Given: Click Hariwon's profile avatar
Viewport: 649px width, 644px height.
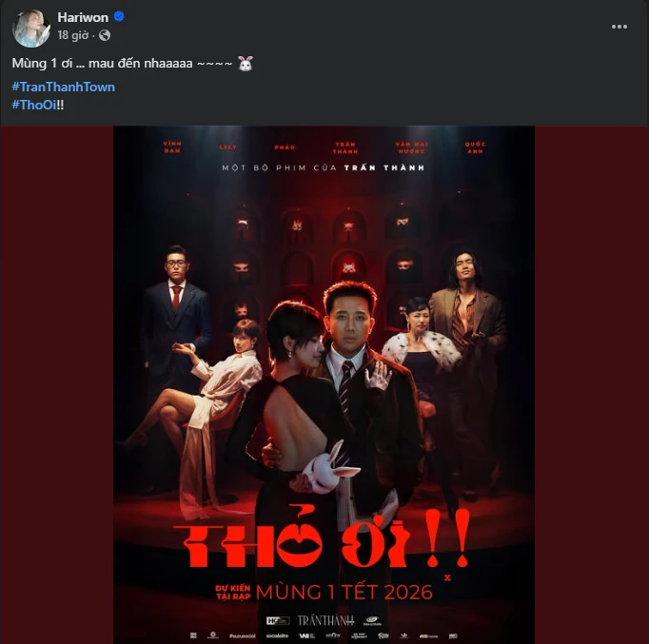Looking at the screenshot, I should tap(30, 28).
